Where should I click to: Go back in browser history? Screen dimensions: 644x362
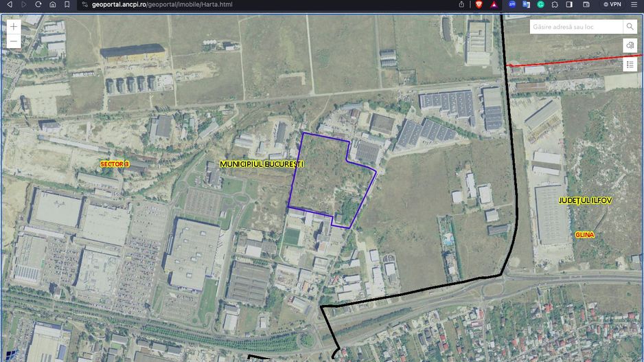(x=10, y=5)
